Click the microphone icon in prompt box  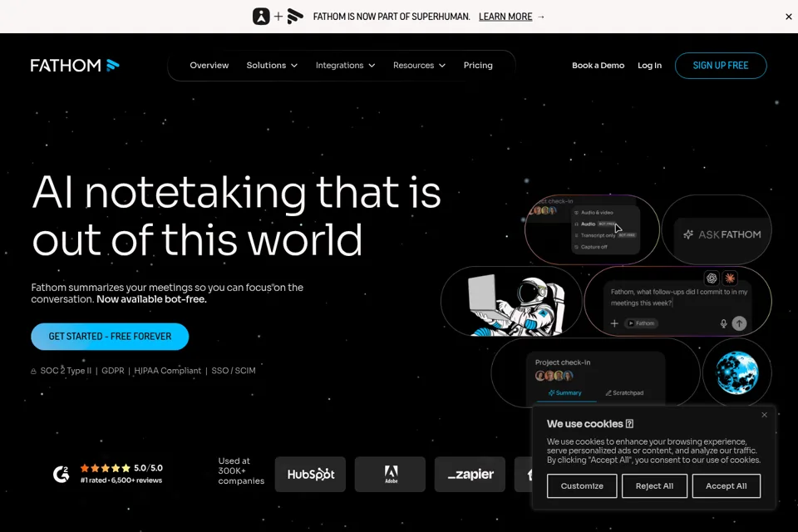pos(723,323)
